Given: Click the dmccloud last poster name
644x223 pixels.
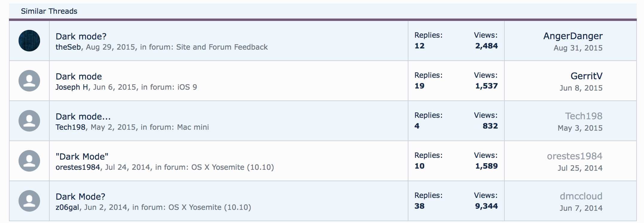Looking at the screenshot, I should pos(581,196).
